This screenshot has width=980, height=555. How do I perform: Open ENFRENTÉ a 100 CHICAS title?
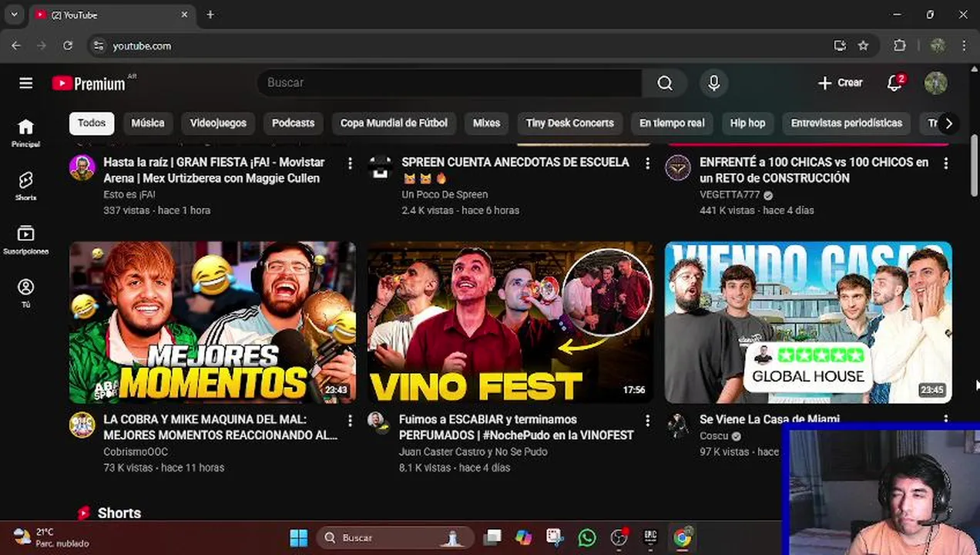814,170
